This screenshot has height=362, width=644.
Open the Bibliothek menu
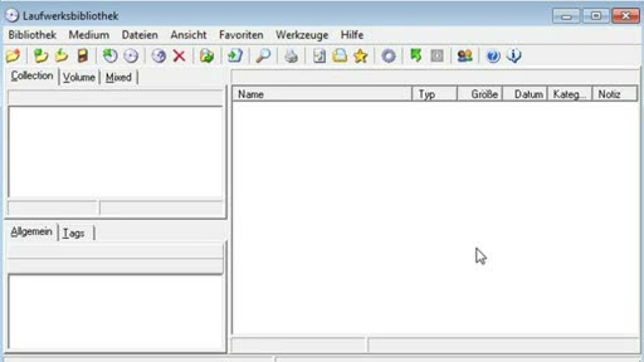(32, 35)
